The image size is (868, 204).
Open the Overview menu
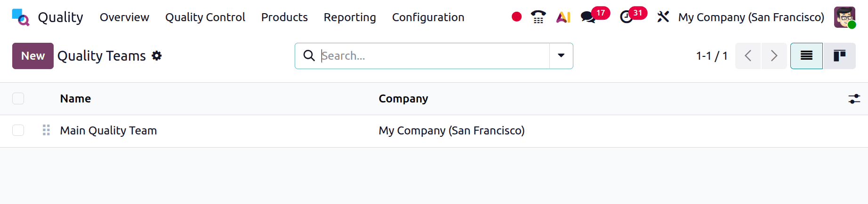pos(124,17)
